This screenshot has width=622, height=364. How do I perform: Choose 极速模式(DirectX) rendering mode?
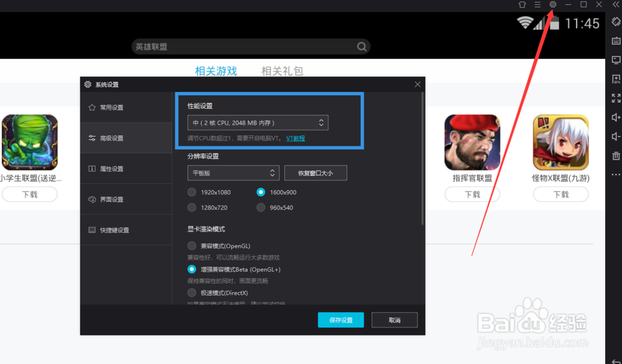pos(192,293)
